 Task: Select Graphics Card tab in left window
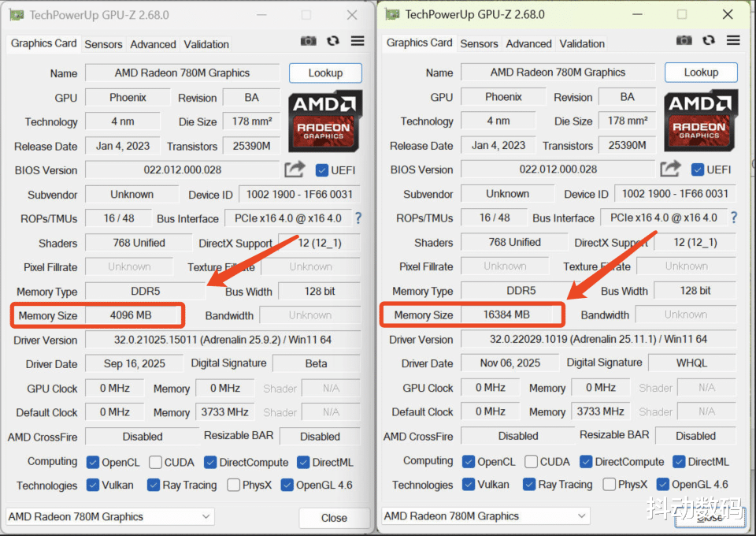pyautogui.click(x=43, y=43)
